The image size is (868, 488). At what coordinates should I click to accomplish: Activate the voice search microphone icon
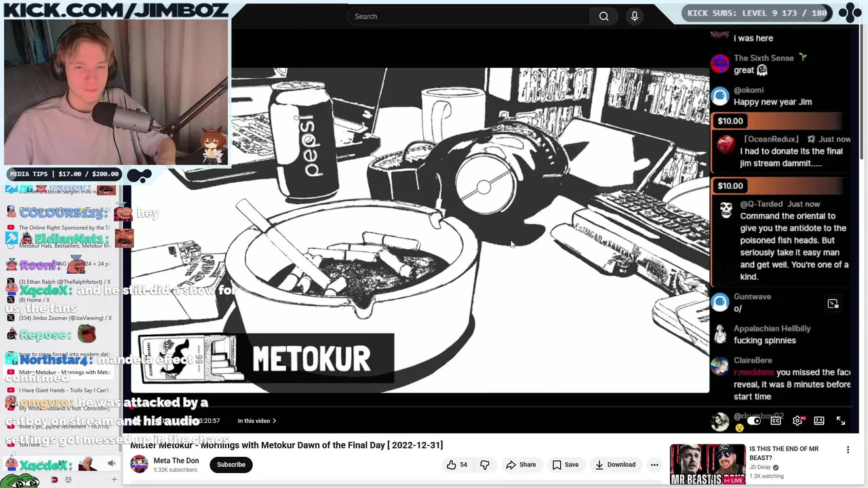click(x=635, y=16)
